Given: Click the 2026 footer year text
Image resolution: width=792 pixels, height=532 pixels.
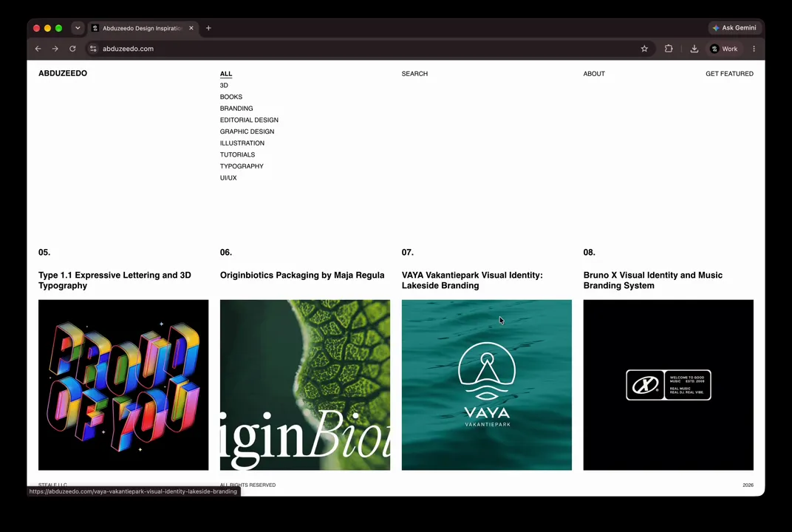Looking at the screenshot, I should 748,485.
